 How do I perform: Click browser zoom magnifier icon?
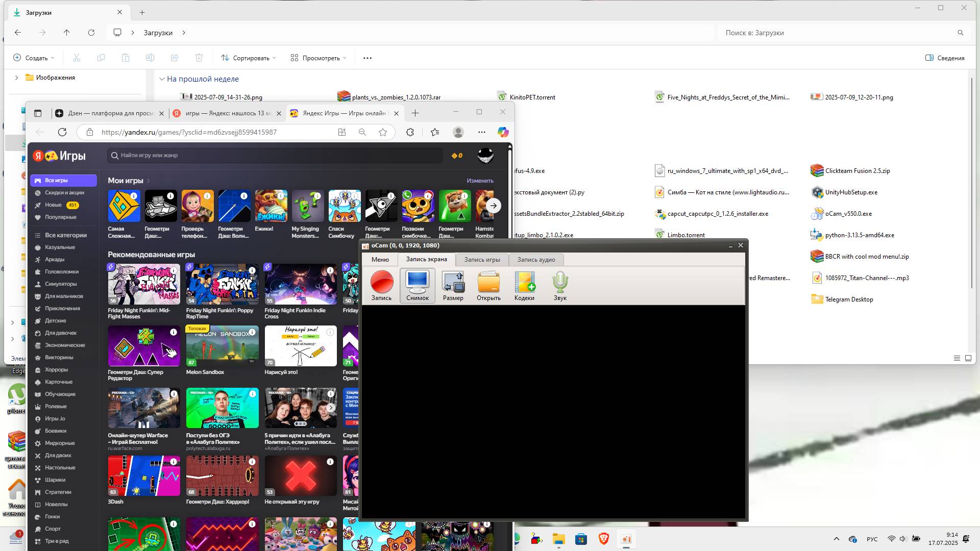(x=362, y=132)
